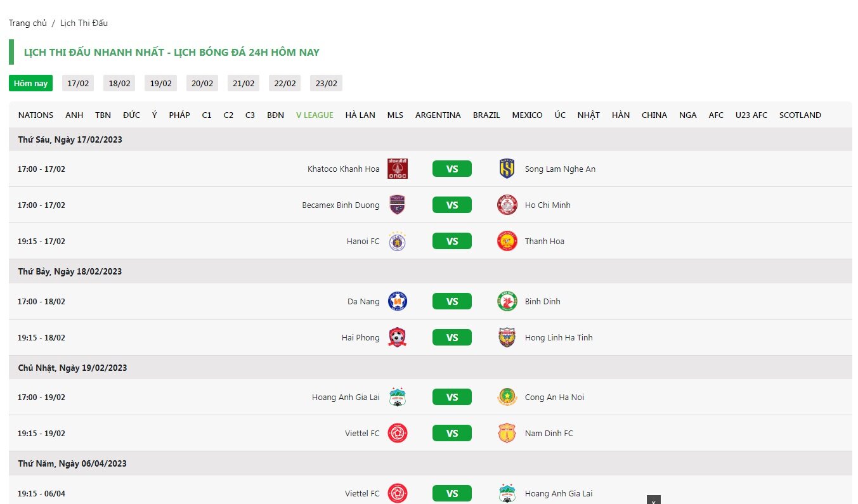Select the V LEAGUE league tab
Image resolution: width=858 pixels, height=504 pixels.
coord(314,115)
